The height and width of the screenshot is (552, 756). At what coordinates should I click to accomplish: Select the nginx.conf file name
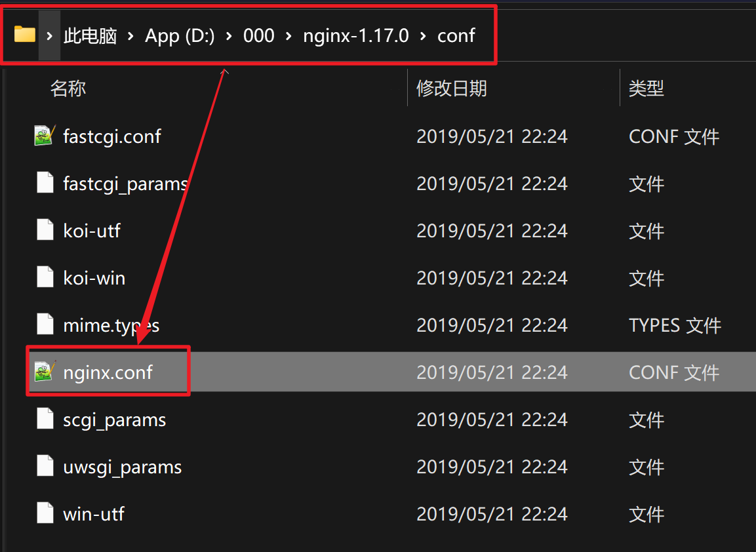[x=108, y=372]
